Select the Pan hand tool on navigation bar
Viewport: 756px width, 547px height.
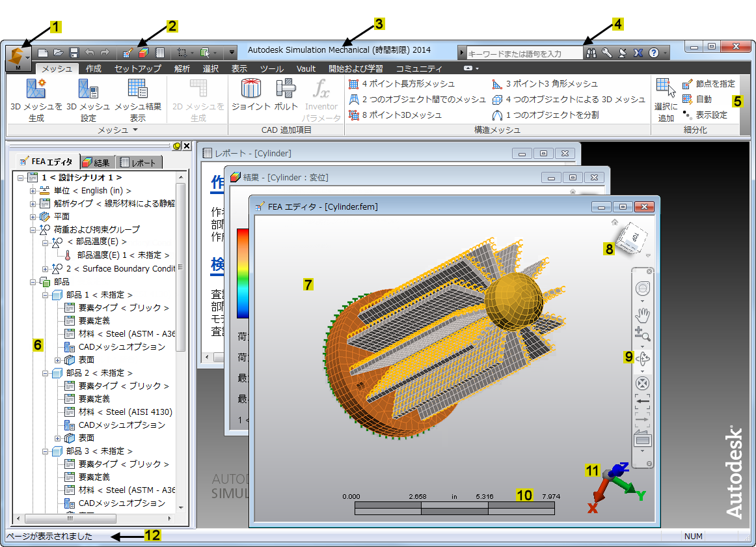(642, 315)
